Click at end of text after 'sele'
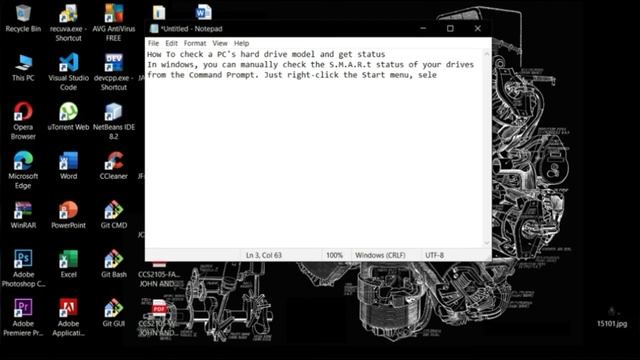This screenshot has height=360, width=640. point(438,75)
